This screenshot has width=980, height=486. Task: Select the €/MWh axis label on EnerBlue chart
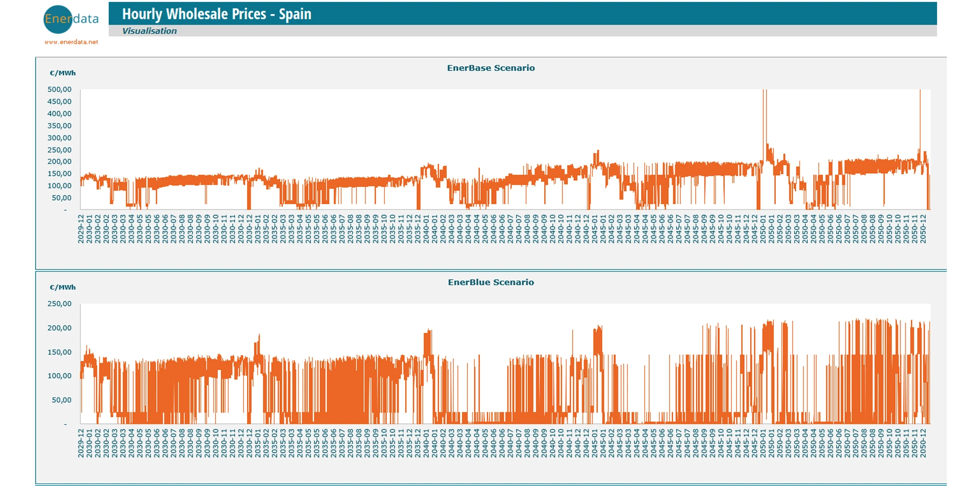[x=62, y=287]
